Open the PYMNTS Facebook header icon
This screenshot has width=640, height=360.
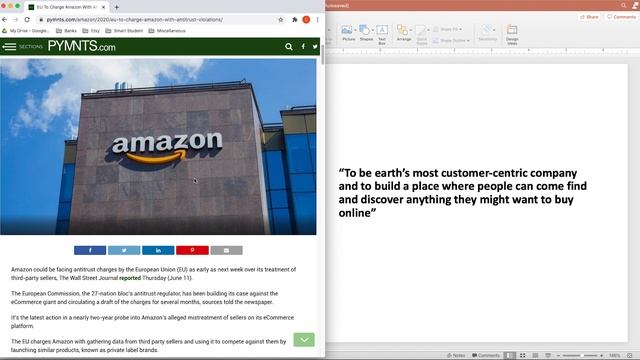[x=303, y=47]
